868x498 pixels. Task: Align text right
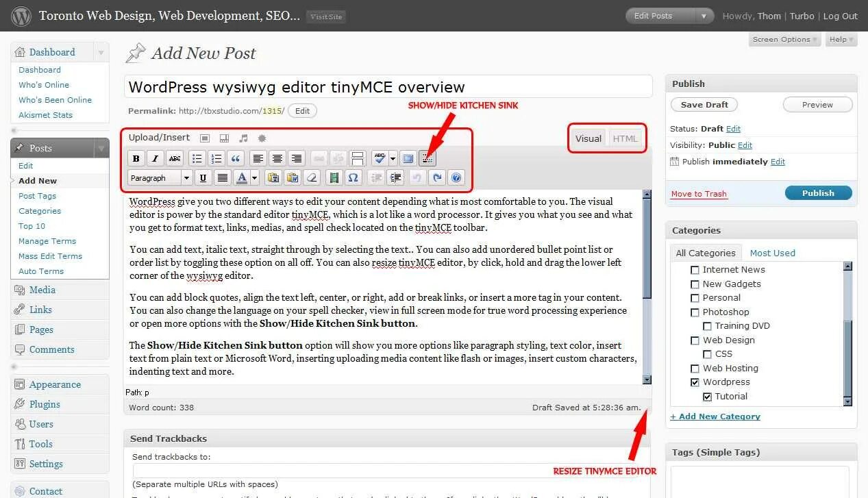click(x=296, y=158)
